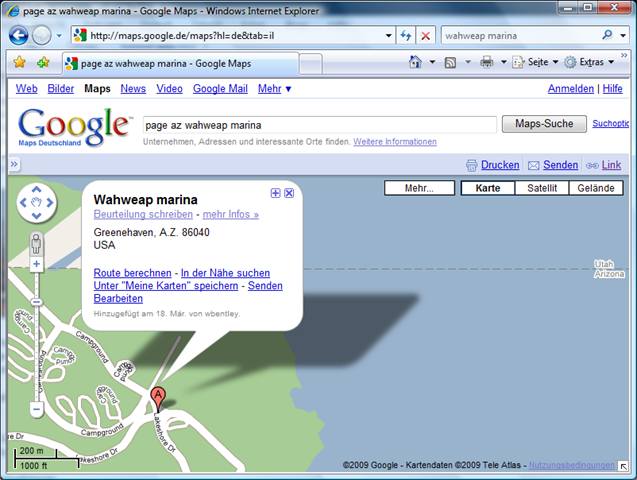Open the Favorites star icon
Viewport: 637px width, 480px height.
[19, 62]
